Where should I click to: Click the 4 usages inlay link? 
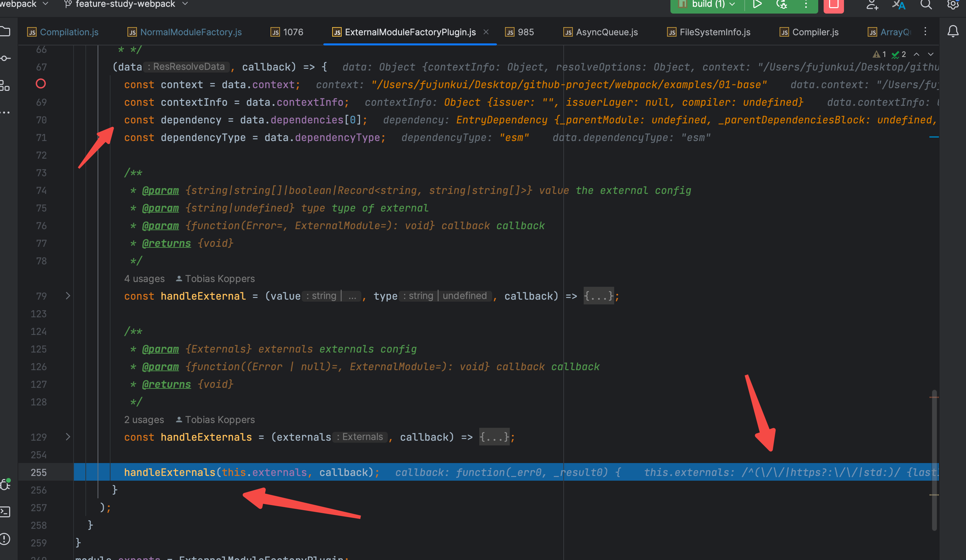coord(144,279)
